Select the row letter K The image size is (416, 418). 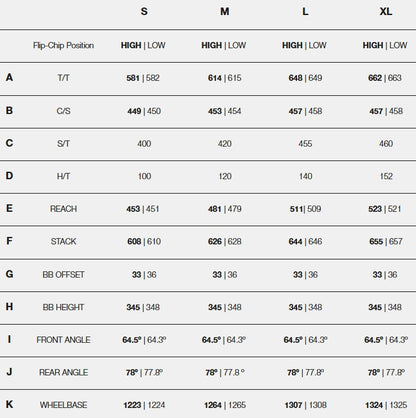[x=9, y=404]
